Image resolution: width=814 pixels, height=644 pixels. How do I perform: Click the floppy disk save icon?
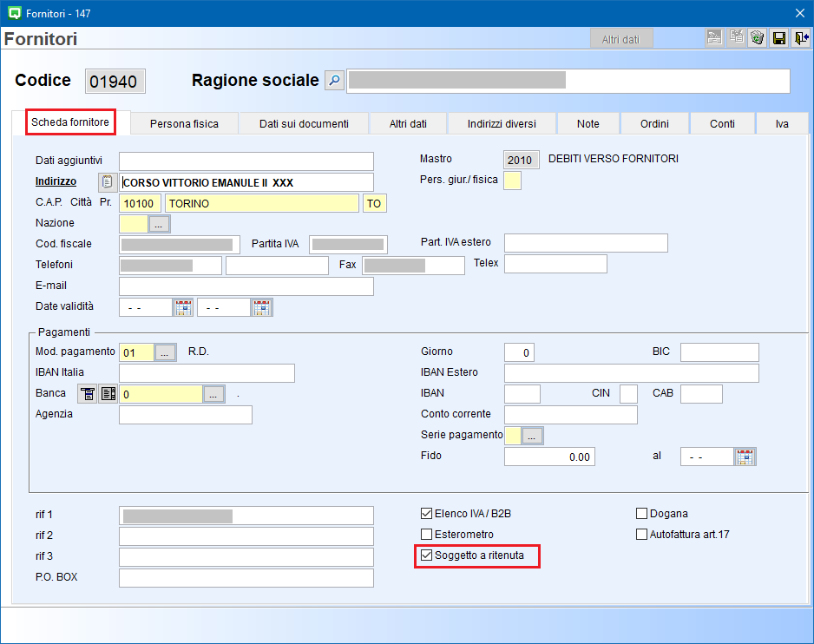click(x=778, y=38)
